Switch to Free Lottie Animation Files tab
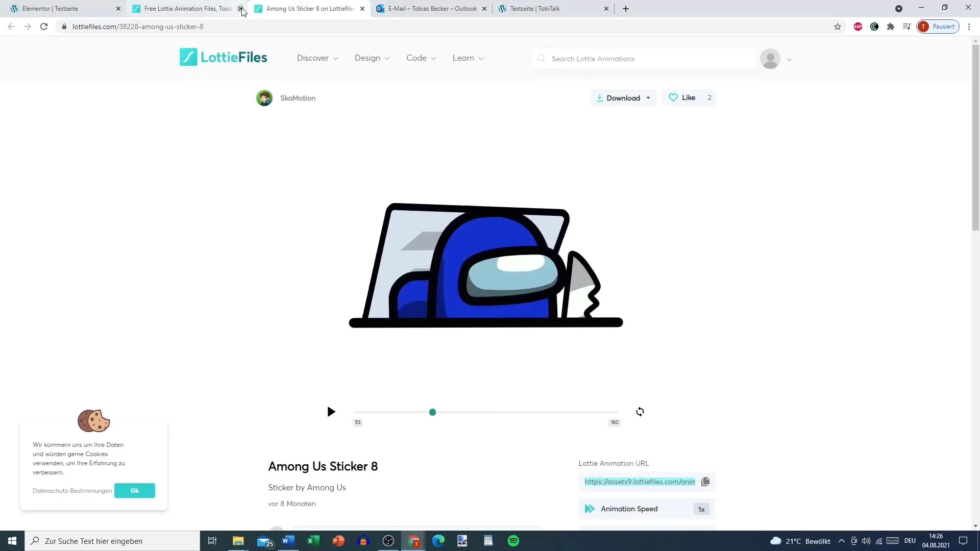 pos(184,9)
